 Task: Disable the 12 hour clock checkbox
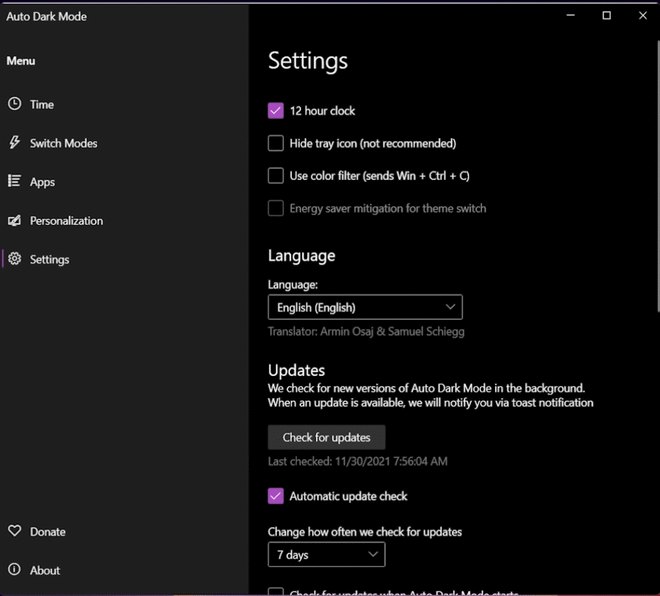pyautogui.click(x=276, y=111)
